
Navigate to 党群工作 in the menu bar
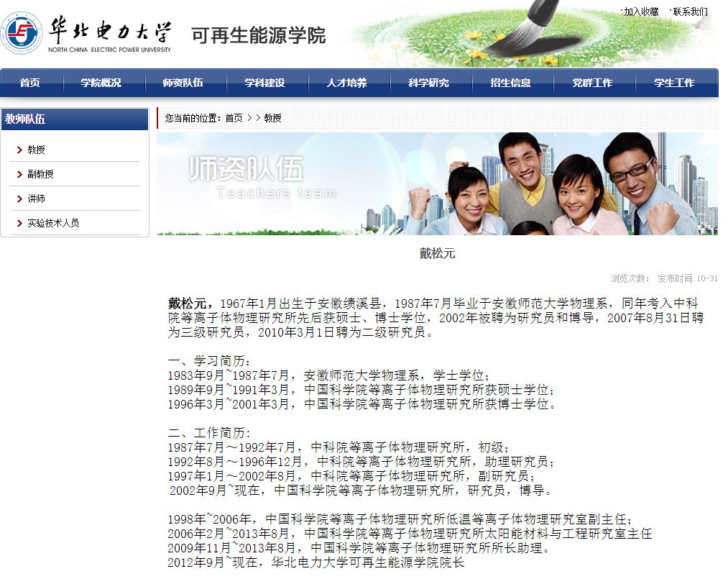pyautogui.click(x=593, y=83)
